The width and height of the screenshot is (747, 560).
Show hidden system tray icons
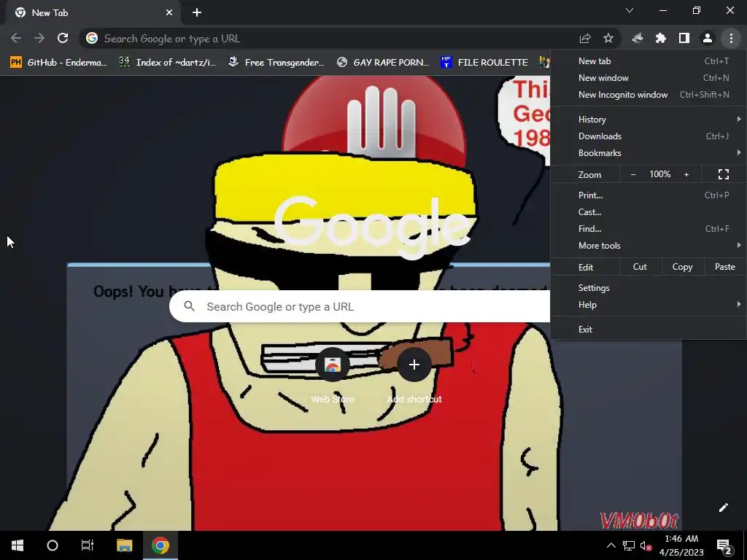pos(611,545)
